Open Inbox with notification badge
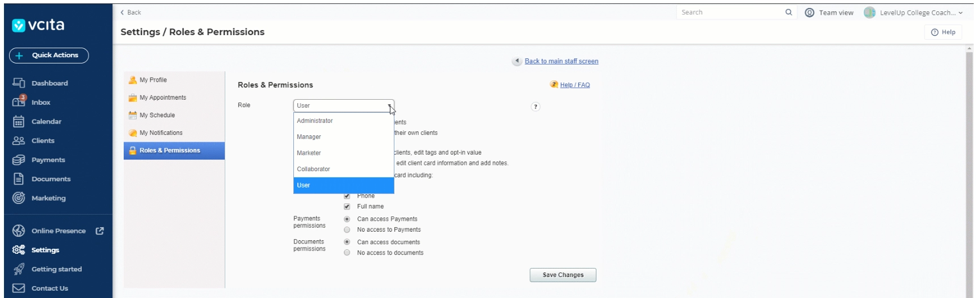 click(19, 102)
